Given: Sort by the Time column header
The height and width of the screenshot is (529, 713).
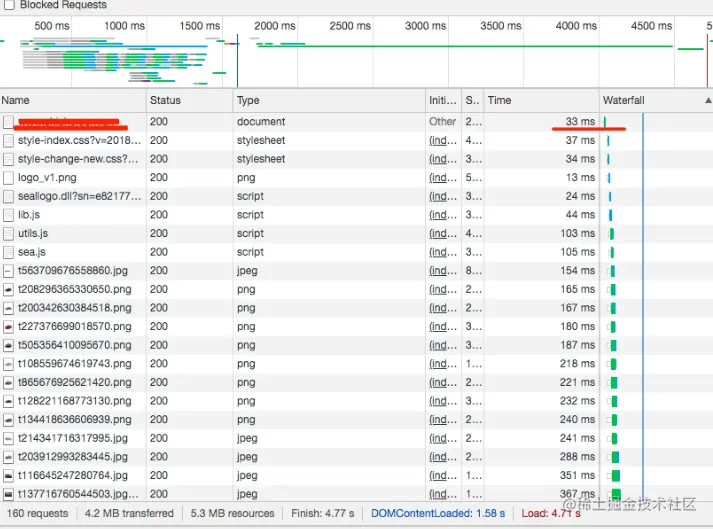Looking at the screenshot, I should pyautogui.click(x=541, y=100).
